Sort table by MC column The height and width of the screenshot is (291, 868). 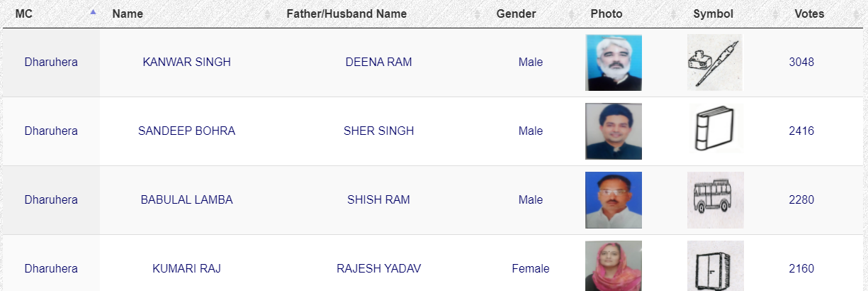(24, 14)
